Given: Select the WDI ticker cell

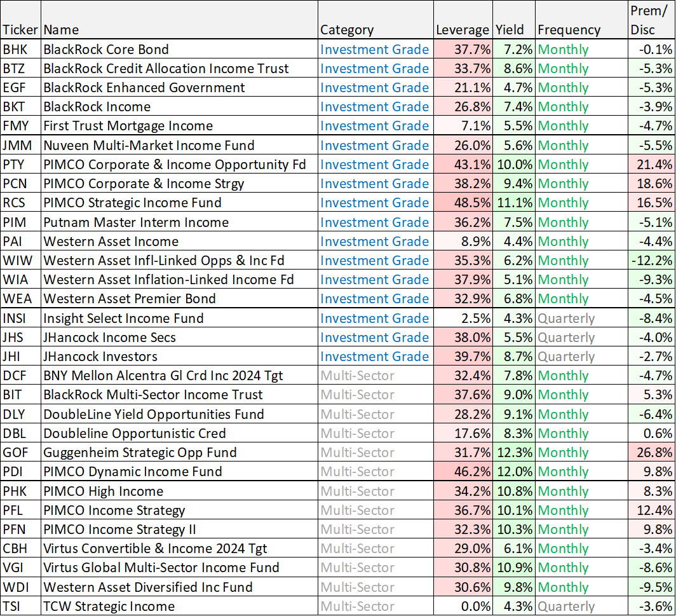Looking at the screenshot, I should (20, 587).
